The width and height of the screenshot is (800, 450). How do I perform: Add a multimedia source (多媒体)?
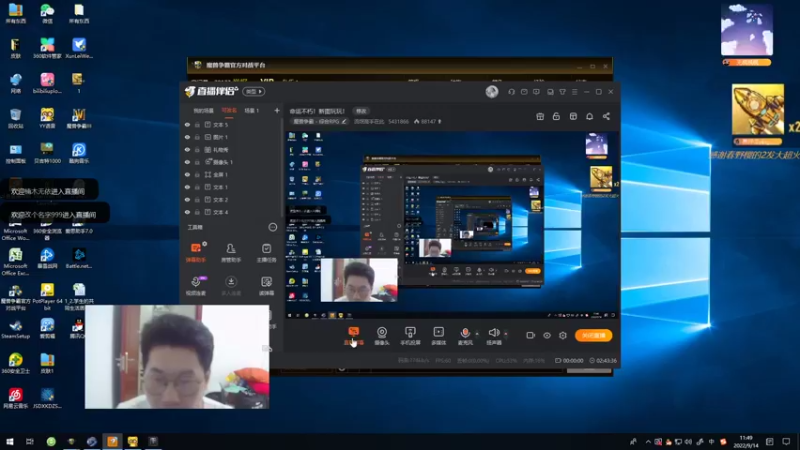click(x=438, y=336)
